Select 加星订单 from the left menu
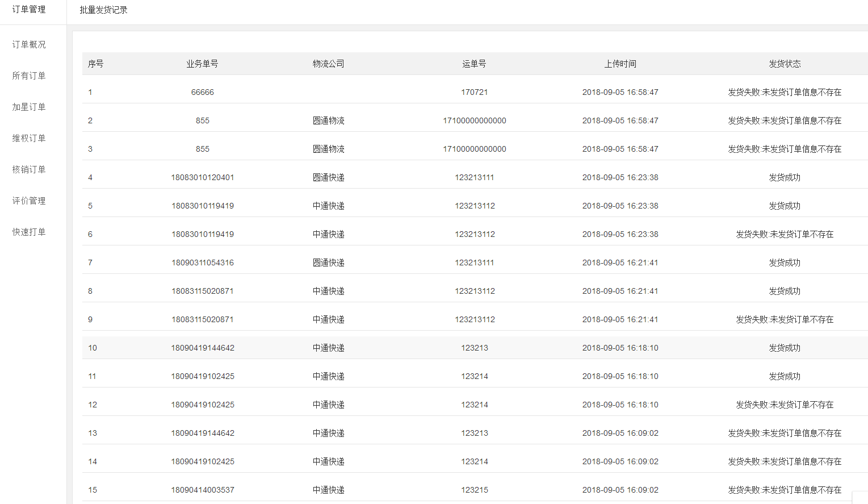 point(29,107)
